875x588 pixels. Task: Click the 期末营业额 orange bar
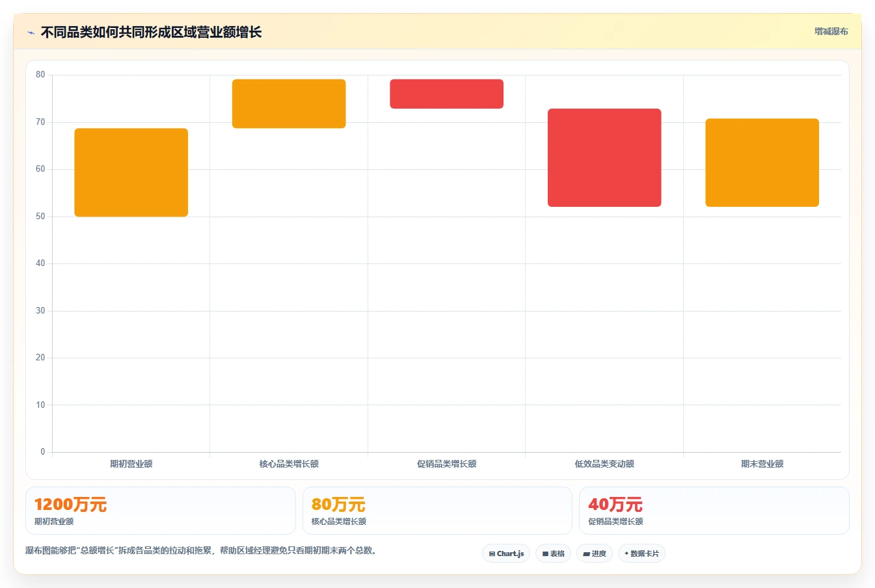tap(762, 163)
